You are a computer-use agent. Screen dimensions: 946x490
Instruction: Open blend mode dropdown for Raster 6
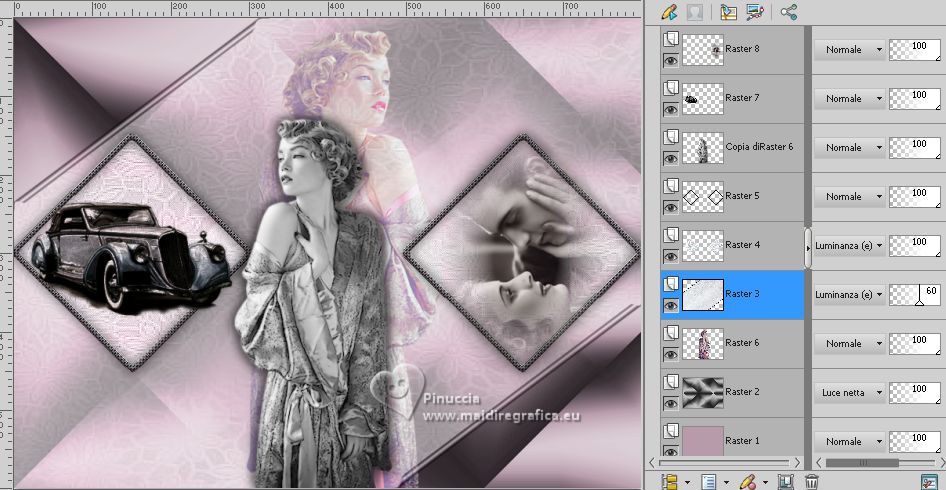coord(849,343)
